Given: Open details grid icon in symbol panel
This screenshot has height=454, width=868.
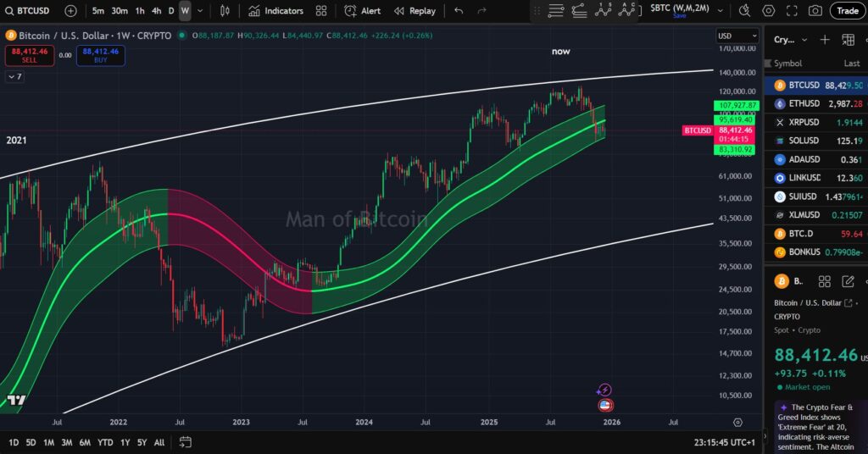Looking at the screenshot, I should pyautogui.click(x=824, y=281).
